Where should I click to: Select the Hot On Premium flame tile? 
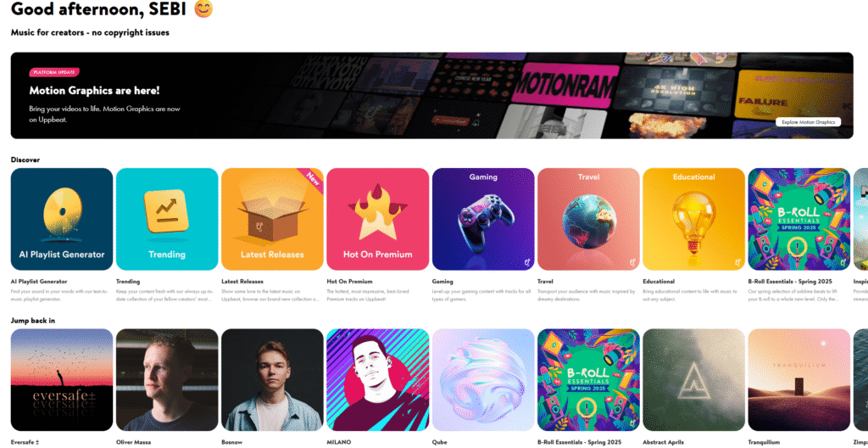377,219
